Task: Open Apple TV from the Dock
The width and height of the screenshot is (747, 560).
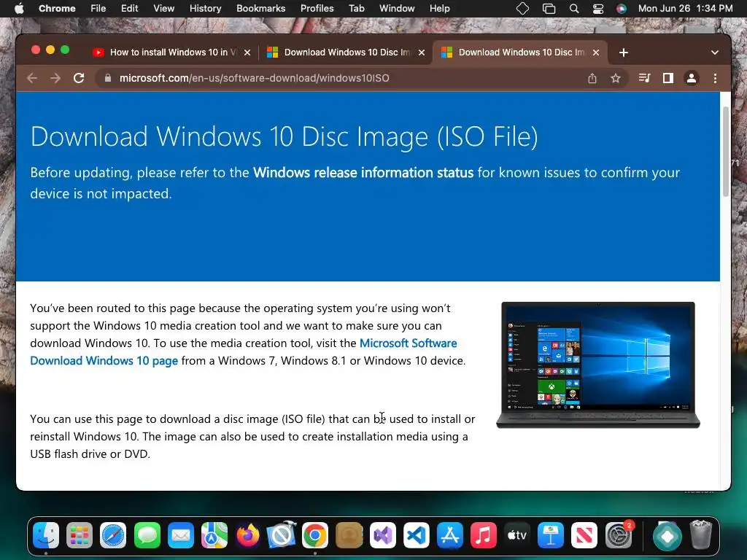Action: pos(517,535)
